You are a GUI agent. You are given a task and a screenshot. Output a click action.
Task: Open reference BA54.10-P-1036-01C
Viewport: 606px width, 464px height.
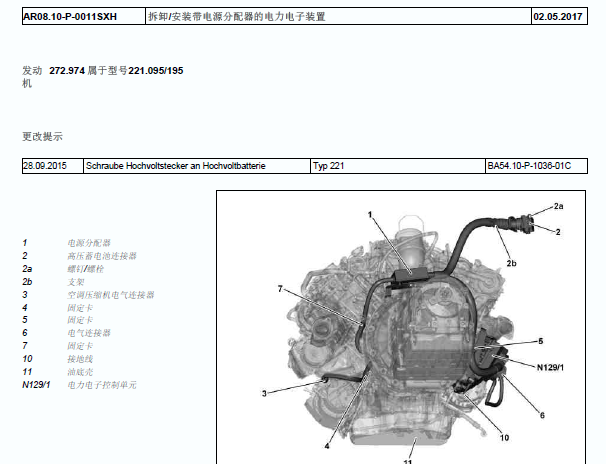pos(529,166)
